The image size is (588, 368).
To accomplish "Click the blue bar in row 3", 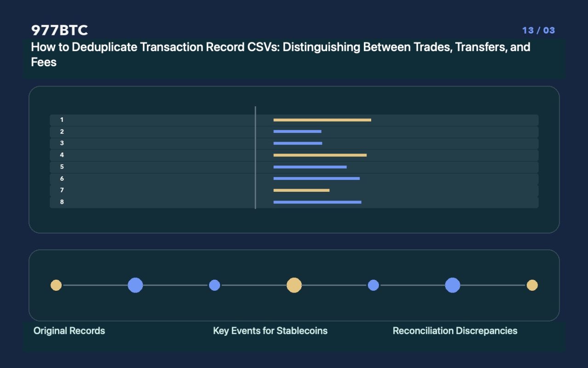I will pyautogui.click(x=298, y=144).
